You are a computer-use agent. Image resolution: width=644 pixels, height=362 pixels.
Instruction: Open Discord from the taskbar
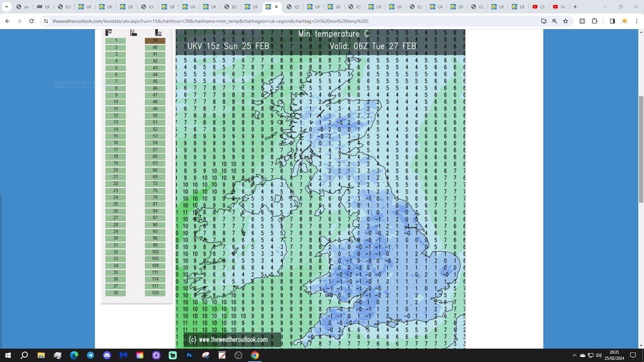coord(107,355)
